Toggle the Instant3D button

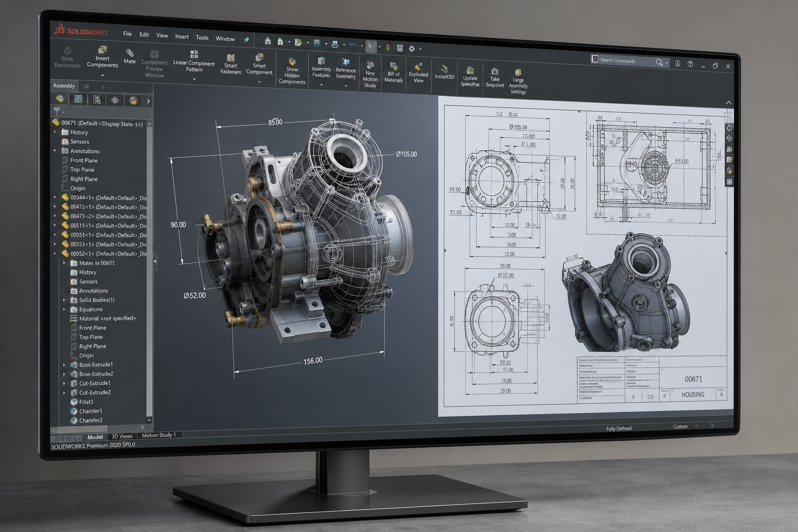444,72
